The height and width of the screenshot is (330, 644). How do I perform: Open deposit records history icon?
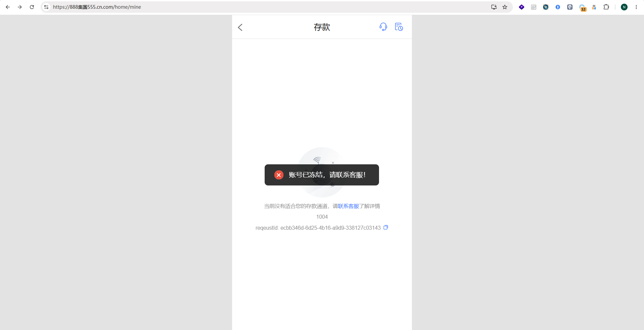[x=399, y=27]
